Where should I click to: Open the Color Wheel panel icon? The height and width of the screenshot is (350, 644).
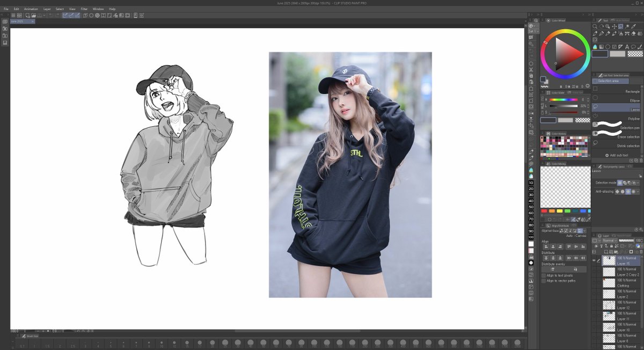(x=548, y=20)
